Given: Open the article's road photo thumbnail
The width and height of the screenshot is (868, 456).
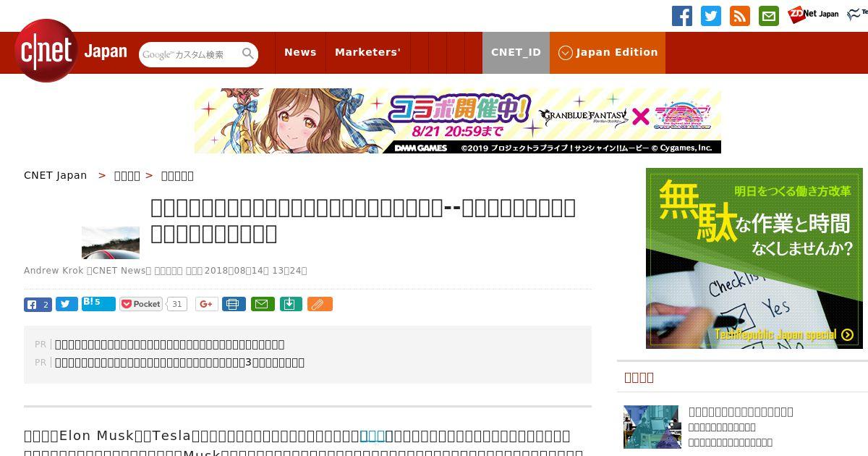Looking at the screenshot, I should [111, 242].
